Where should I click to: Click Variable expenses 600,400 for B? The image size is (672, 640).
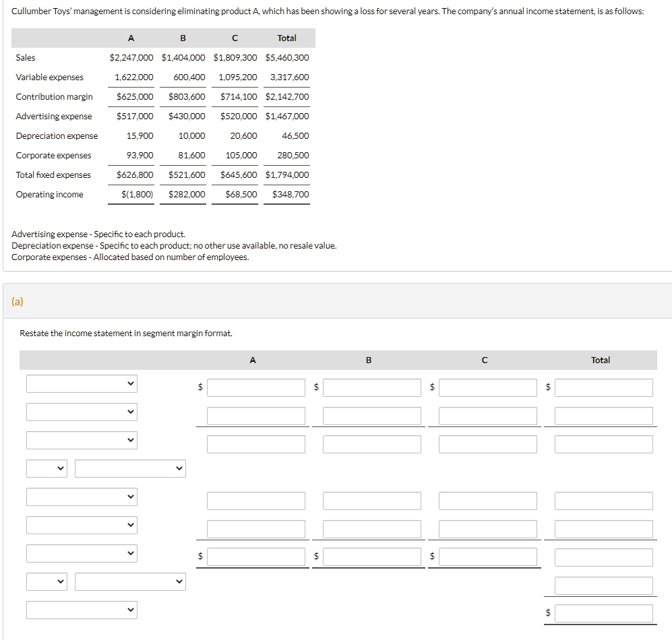point(189,77)
